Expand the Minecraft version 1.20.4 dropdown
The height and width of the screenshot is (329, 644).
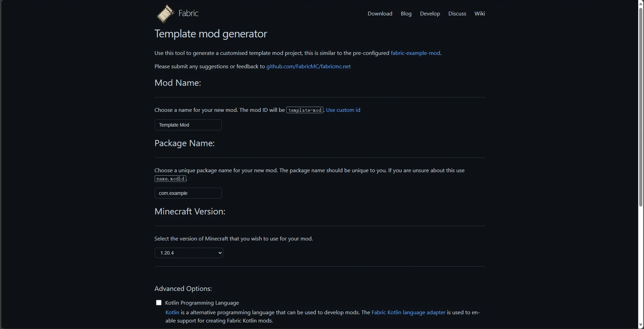point(189,253)
